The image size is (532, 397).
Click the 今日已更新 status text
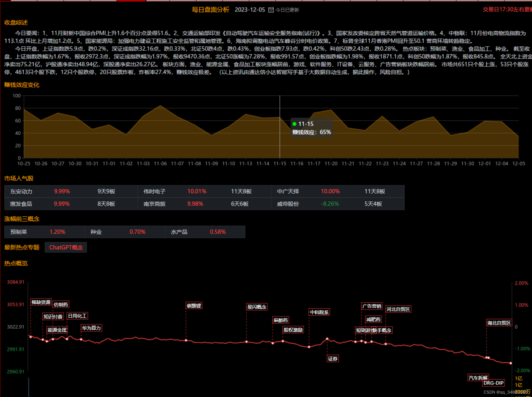click(287, 10)
